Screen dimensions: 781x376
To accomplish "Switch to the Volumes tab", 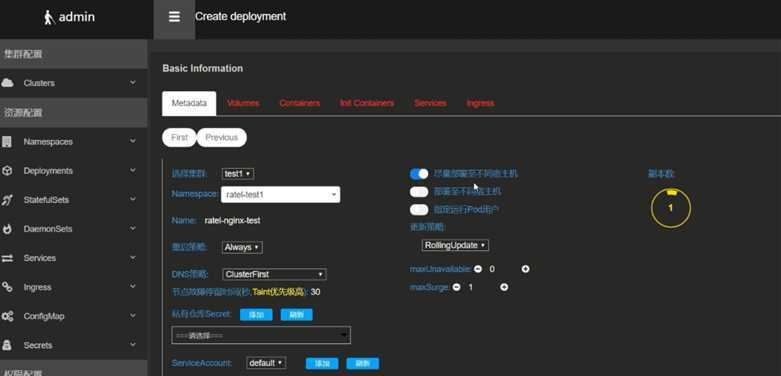I will [243, 104].
